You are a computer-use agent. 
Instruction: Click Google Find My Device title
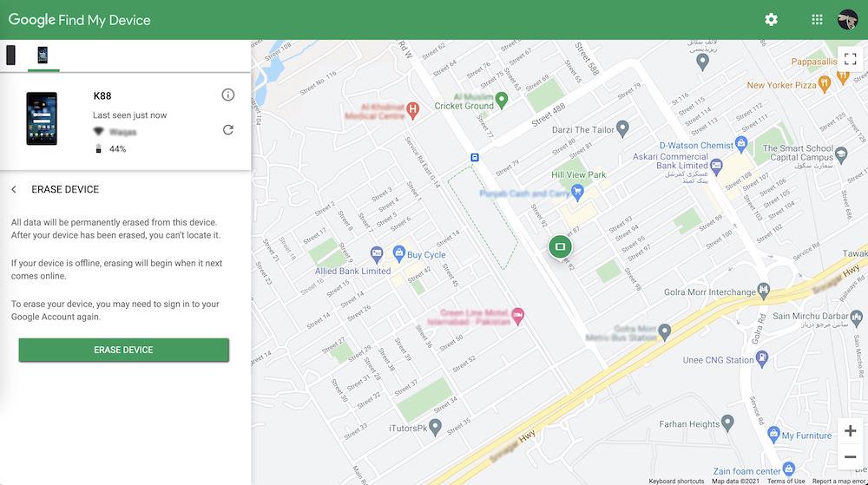pyautogui.click(x=79, y=20)
